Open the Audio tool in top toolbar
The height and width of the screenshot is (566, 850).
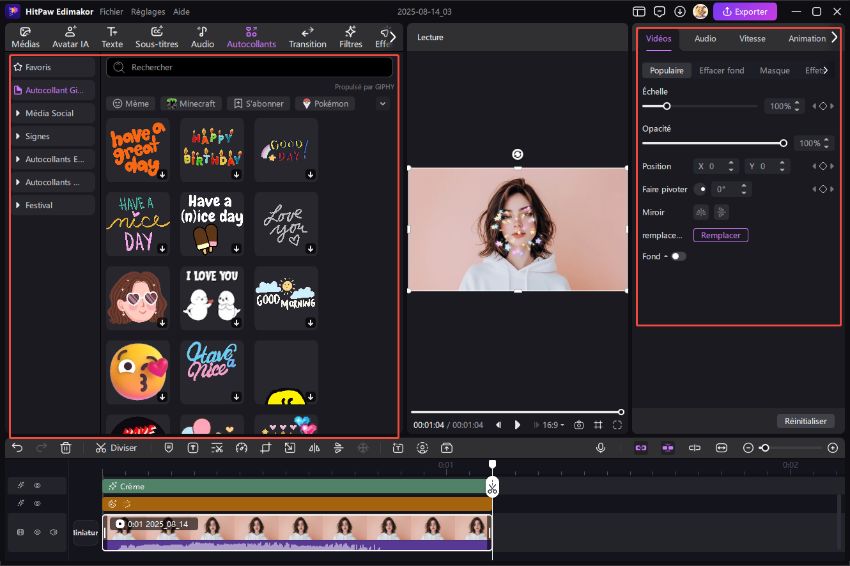202,37
